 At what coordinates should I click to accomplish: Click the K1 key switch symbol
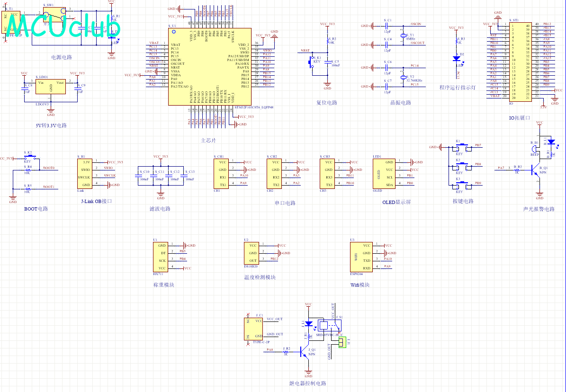tap(463, 147)
